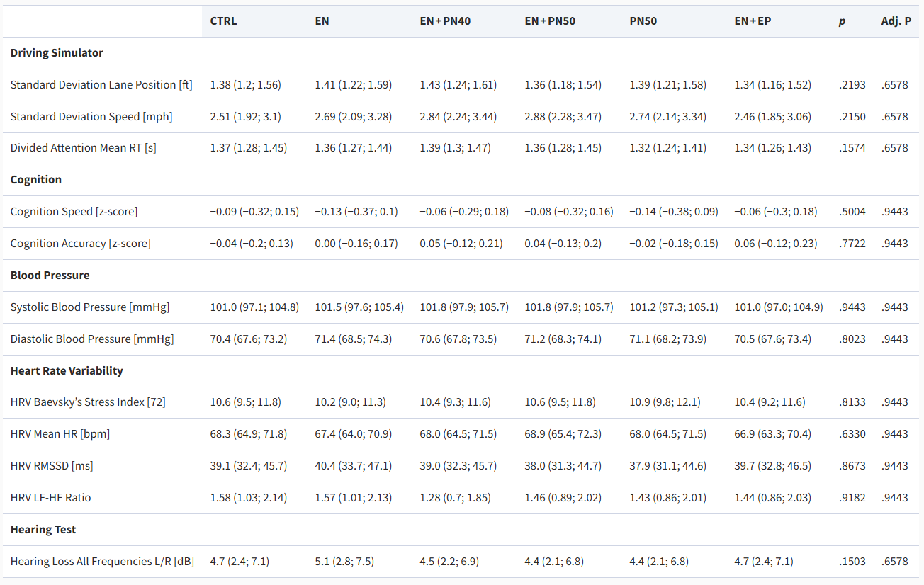The width and height of the screenshot is (924, 585).
Task: Click the Hearing Loss All Frequencies row label
Action: coord(102,562)
